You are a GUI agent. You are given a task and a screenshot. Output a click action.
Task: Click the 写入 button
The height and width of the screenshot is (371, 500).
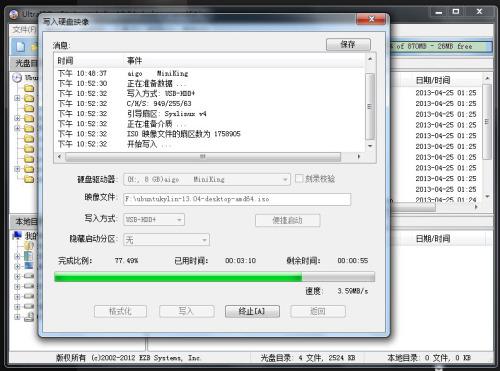(x=186, y=311)
